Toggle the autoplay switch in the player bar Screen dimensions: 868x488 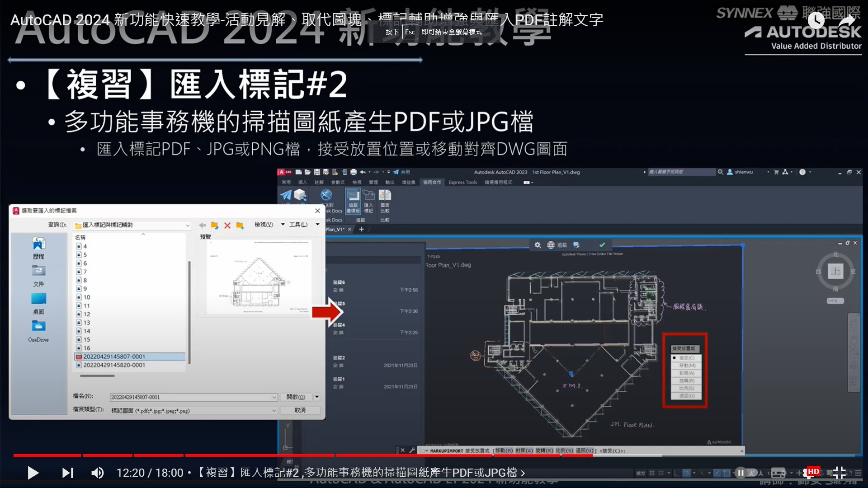(x=746, y=473)
